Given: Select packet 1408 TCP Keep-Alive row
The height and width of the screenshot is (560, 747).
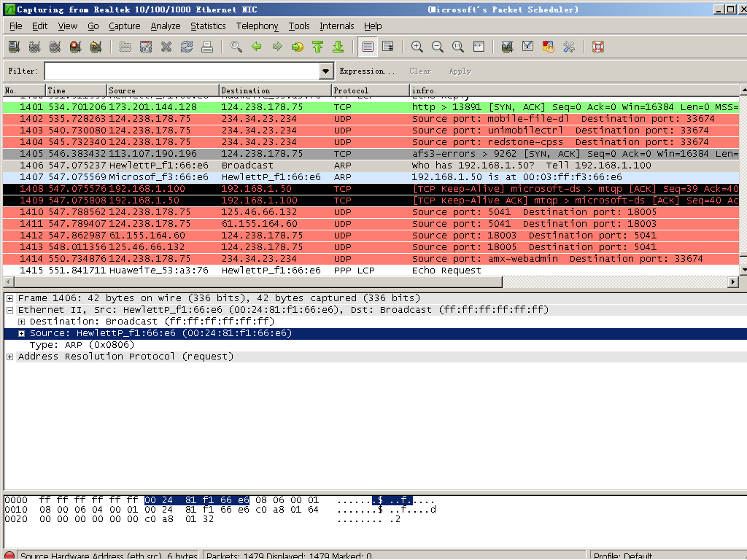Looking at the screenshot, I should pyautogui.click(x=371, y=189).
